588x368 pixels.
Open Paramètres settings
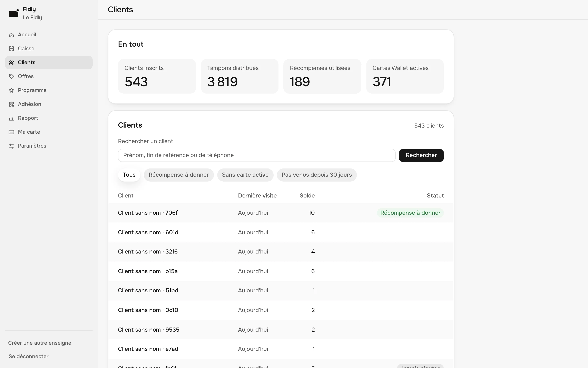[49, 146]
